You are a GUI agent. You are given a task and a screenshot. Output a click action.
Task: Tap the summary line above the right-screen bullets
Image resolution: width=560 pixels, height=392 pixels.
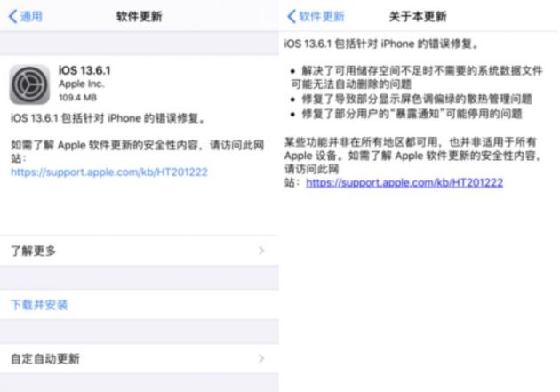pyautogui.click(x=381, y=44)
